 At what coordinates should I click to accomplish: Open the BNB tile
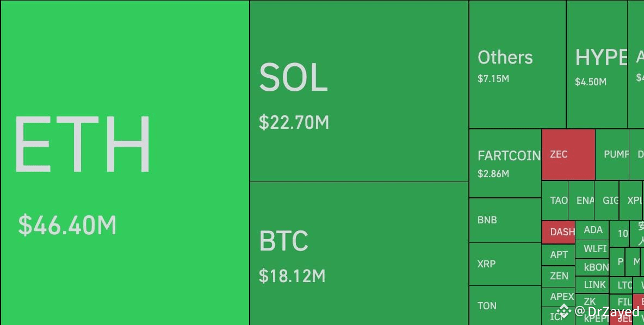(505, 220)
